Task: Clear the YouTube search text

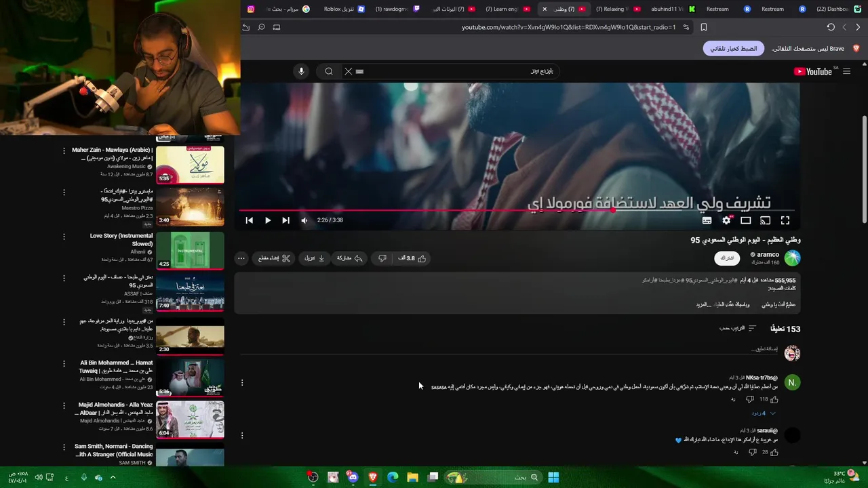Action: tap(348, 71)
